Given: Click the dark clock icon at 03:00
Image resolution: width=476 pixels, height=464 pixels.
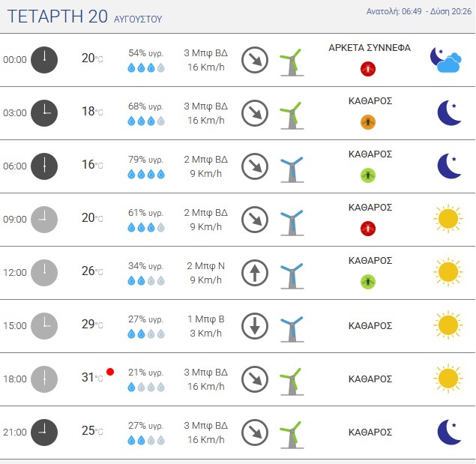Looking at the screenshot, I should [44, 113].
